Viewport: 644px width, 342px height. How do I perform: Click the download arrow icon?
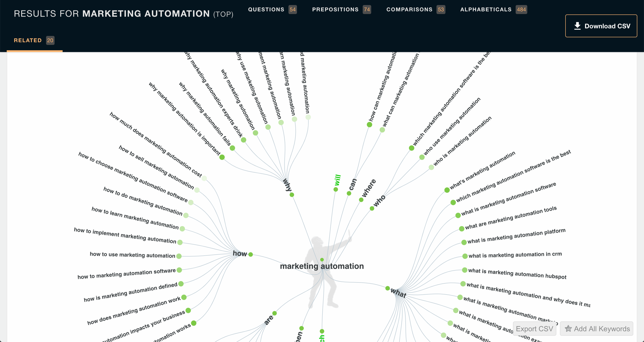click(577, 26)
